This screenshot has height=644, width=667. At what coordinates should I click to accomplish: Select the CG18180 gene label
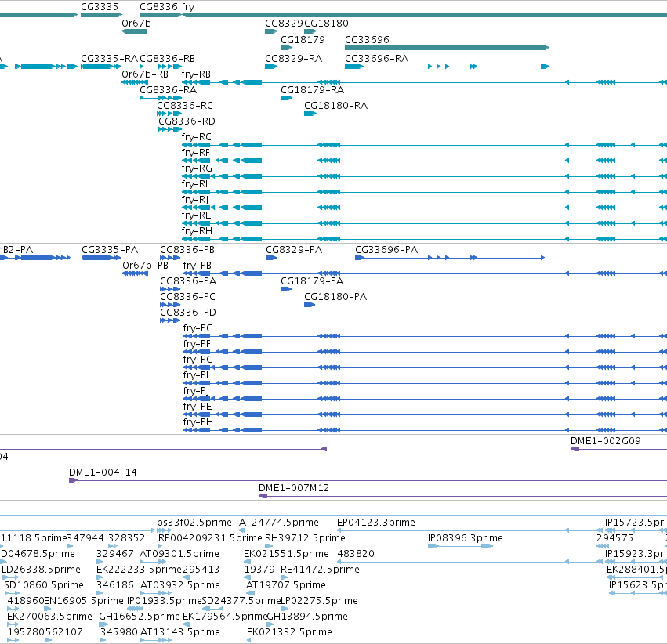point(326,23)
